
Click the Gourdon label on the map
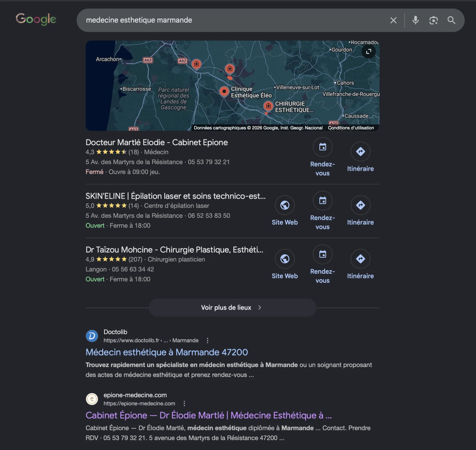tap(342, 50)
